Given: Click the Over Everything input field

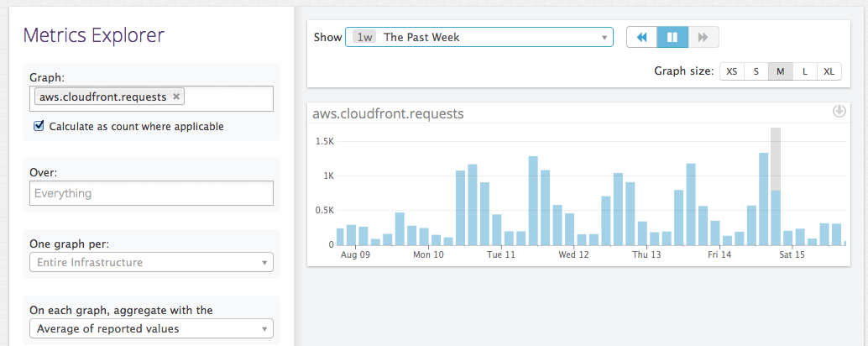Looking at the screenshot, I should (151, 193).
